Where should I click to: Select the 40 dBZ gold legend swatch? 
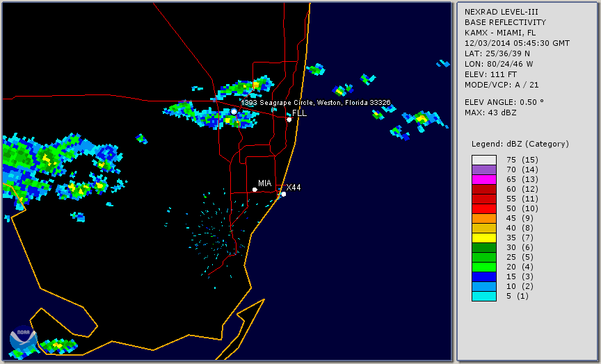click(x=484, y=228)
